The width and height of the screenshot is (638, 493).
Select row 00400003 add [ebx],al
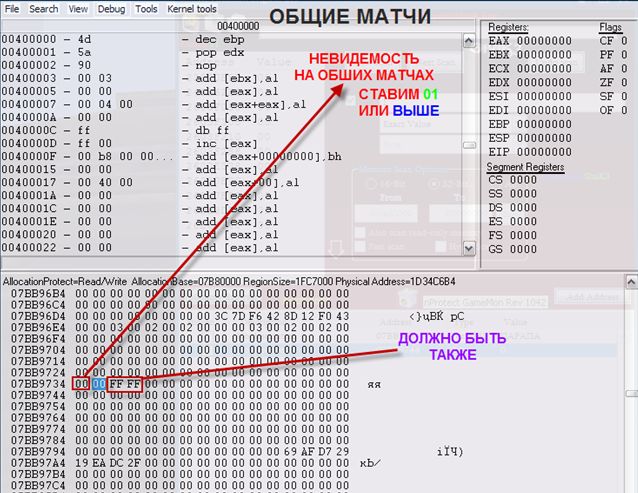(x=232, y=79)
